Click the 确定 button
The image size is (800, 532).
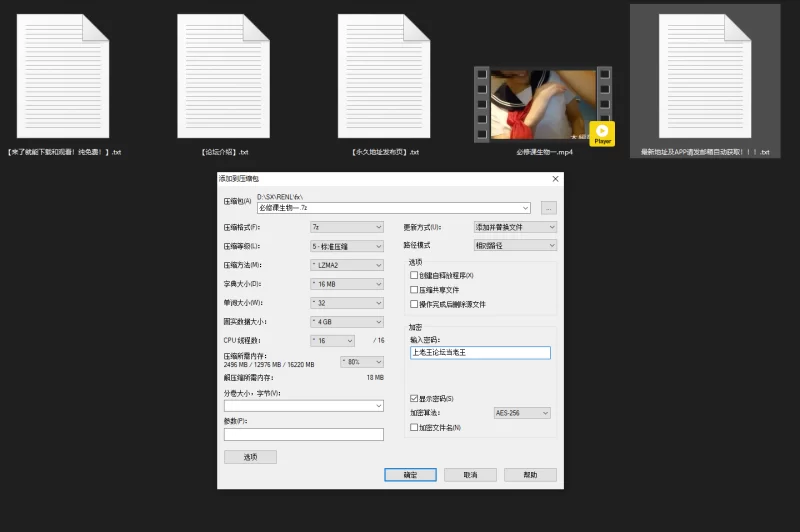pos(410,475)
